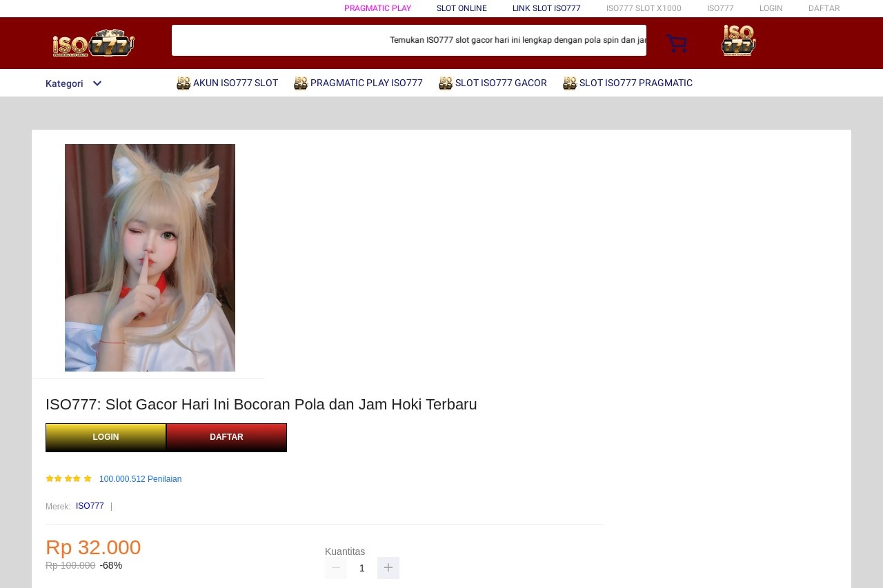Click the quantity value field
This screenshot has width=883, height=588.
point(362,568)
